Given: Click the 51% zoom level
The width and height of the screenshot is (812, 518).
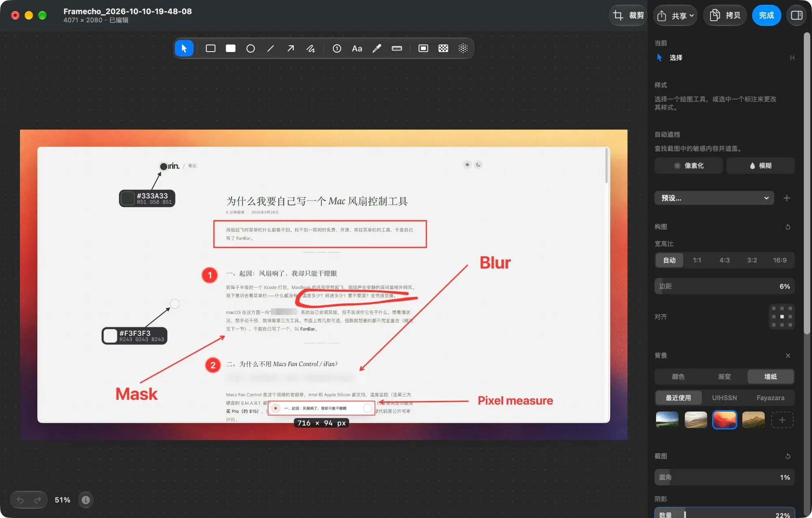Looking at the screenshot, I should (x=63, y=500).
